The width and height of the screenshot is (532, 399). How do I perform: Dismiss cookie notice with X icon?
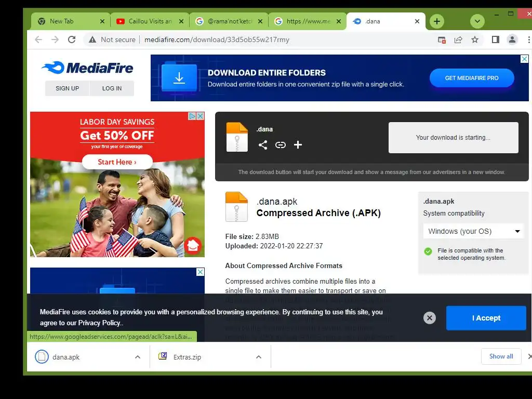pos(430,318)
